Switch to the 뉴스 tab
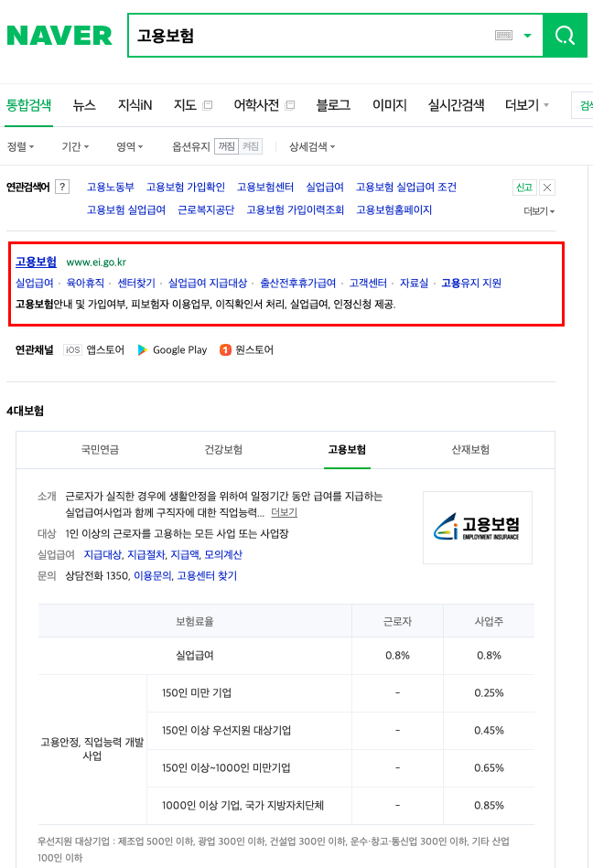This screenshot has width=593, height=868. (x=84, y=104)
